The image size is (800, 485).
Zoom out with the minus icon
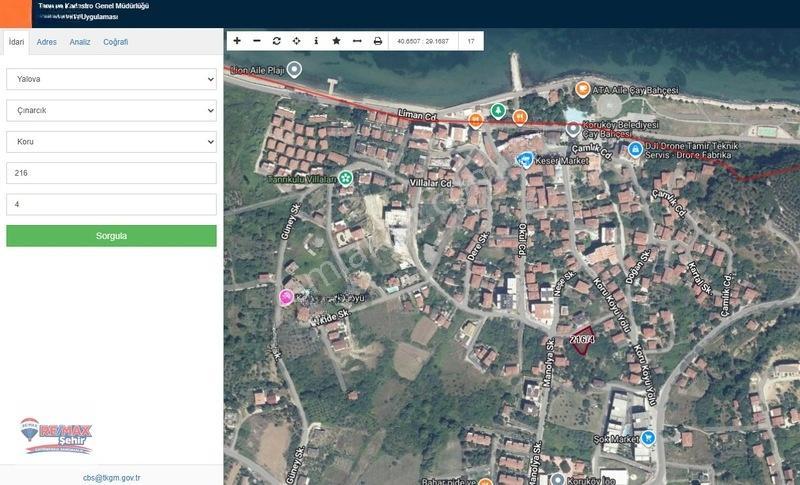click(257, 41)
